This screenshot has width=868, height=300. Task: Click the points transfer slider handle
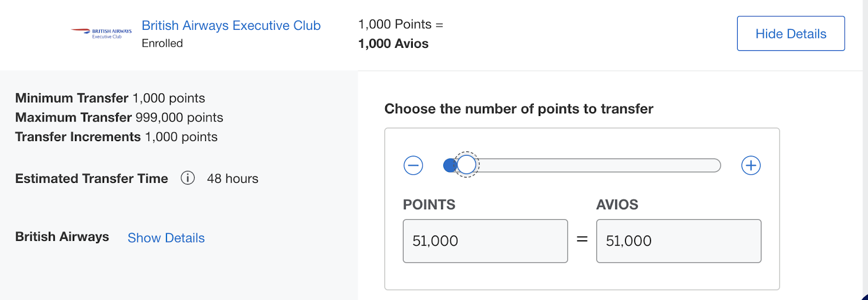click(466, 164)
